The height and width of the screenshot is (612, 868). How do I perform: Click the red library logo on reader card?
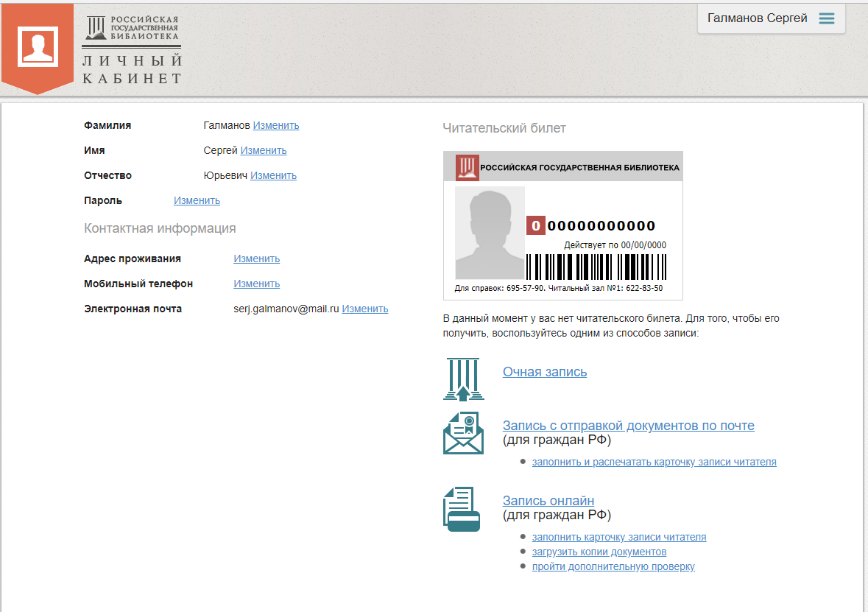pos(467,168)
